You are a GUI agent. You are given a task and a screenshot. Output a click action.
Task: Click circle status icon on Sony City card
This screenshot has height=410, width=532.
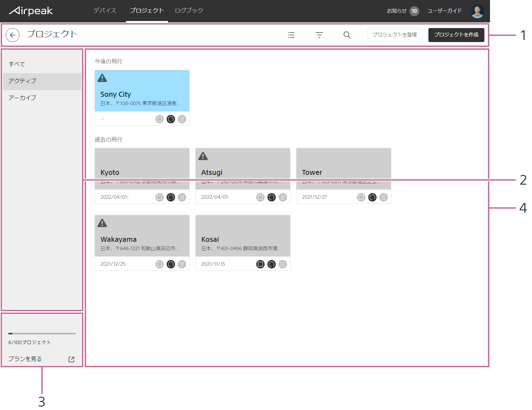click(171, 119)
